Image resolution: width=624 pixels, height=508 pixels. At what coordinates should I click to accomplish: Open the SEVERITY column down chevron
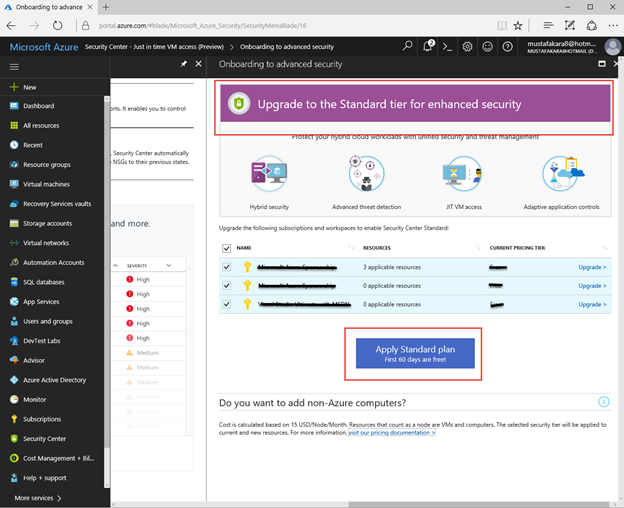168,265
